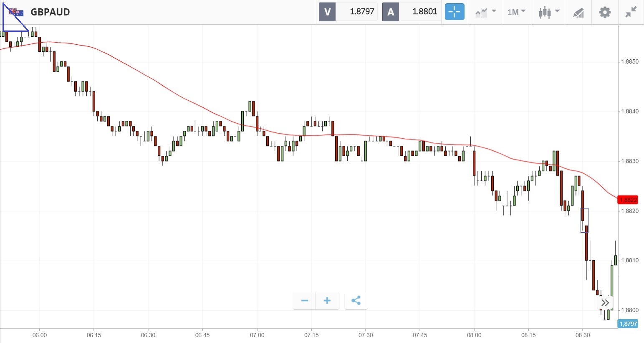Screen dimensions: 644x343
Task: Open the compare chart dropdown
Action: (x=485, y=12)
